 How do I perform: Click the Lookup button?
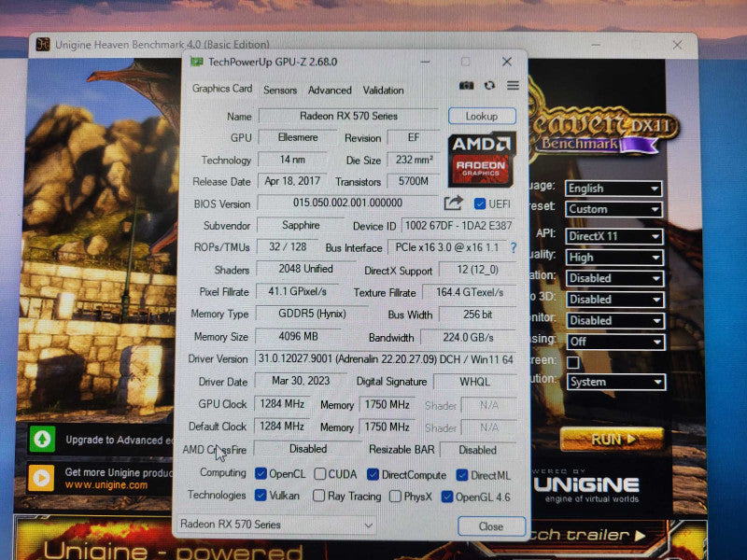(482, 116)
